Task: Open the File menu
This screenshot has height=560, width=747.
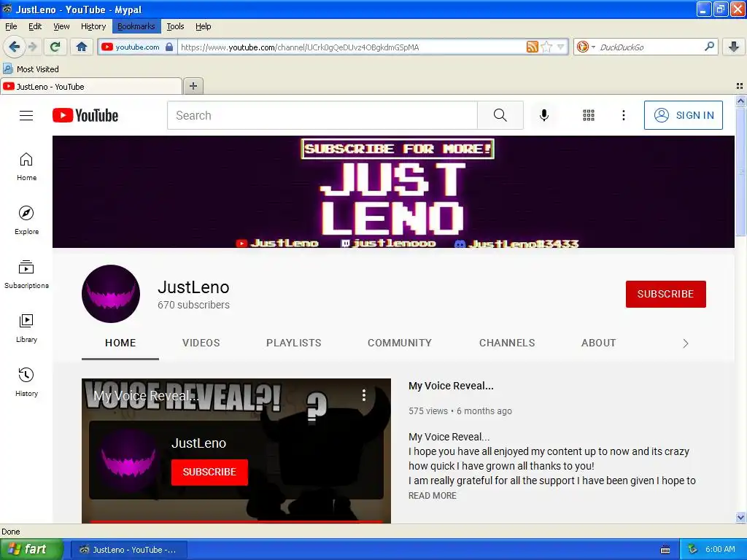Action: coord(11,26)
